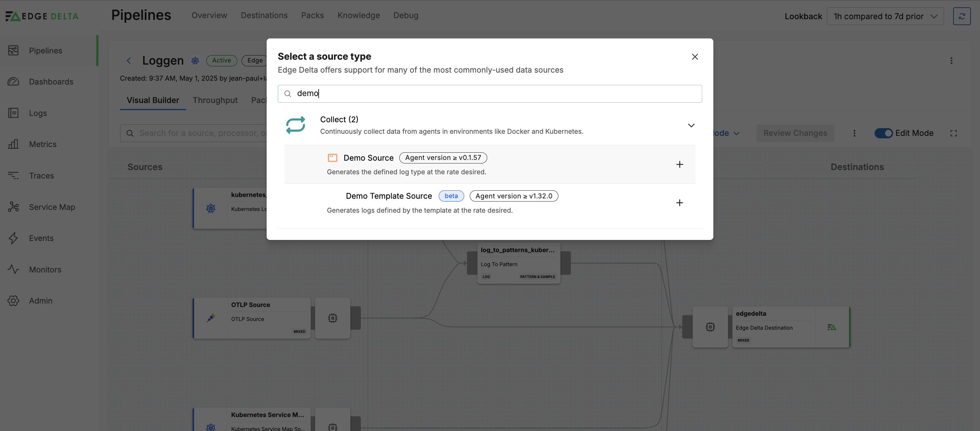Add the Demo Template Source with its plus icon

pos(680,203)
